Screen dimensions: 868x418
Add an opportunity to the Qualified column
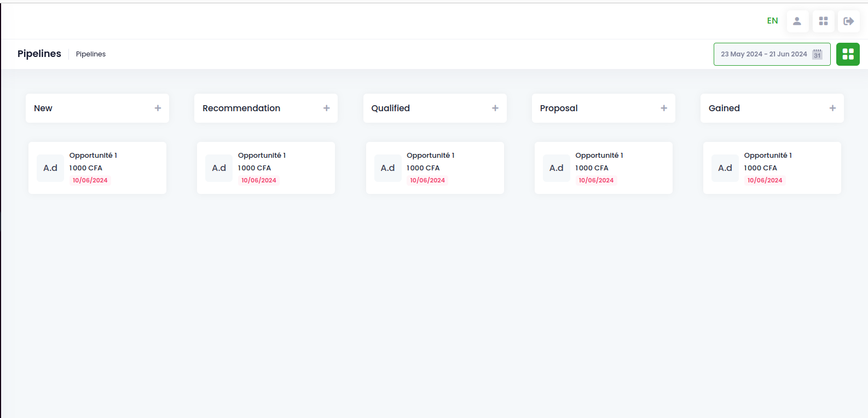click(495, 108)
